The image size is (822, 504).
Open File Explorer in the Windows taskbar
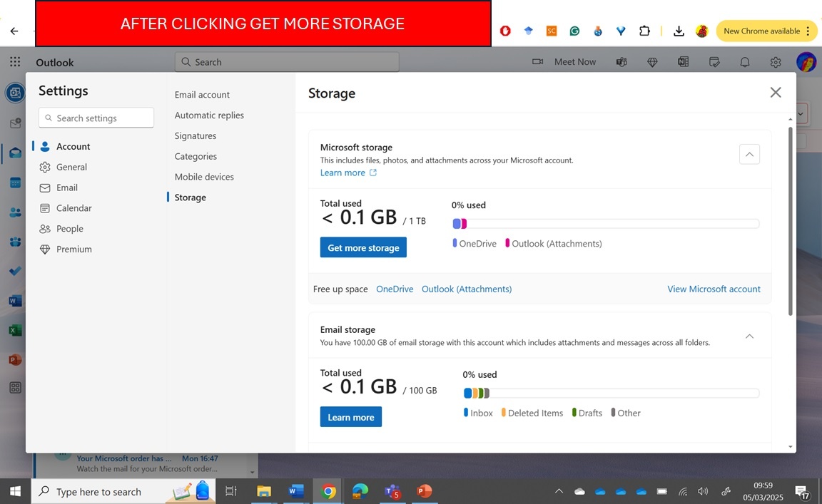[264, 491]
